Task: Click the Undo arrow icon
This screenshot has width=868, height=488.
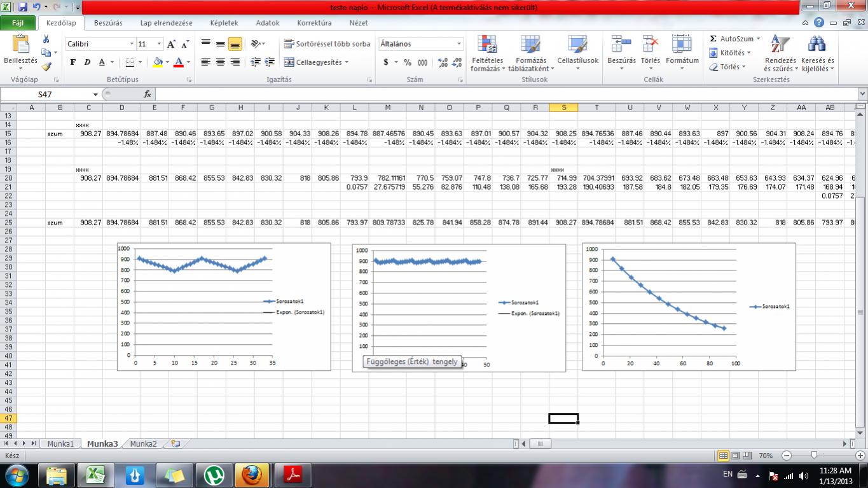Action: click(37, 8)
